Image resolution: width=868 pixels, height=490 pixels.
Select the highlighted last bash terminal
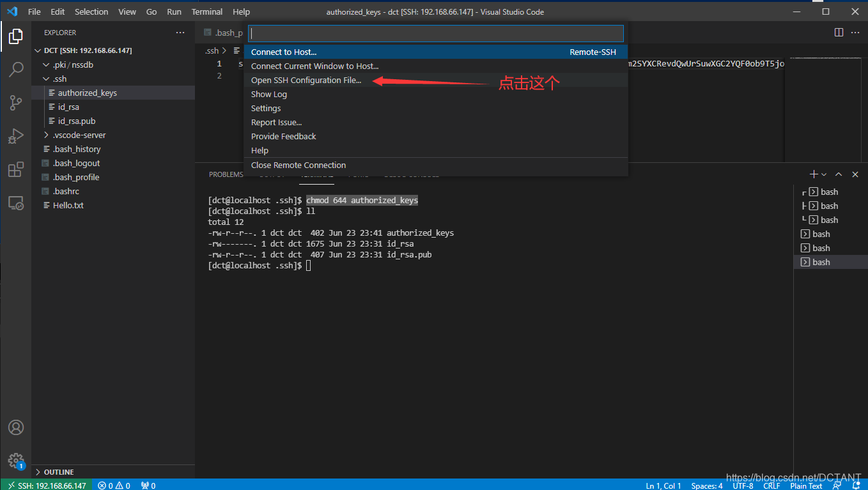coord(830,262)
